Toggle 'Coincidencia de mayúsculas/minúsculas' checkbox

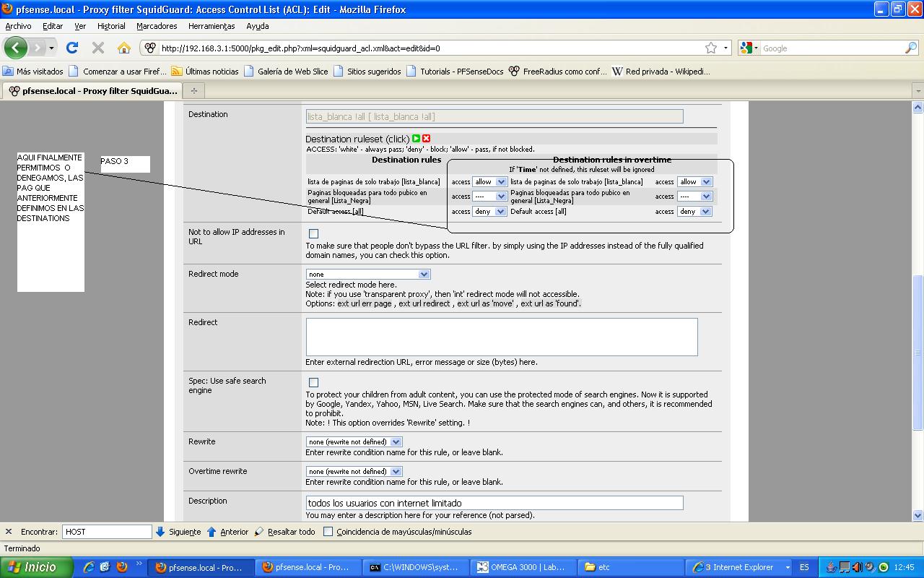tap(328, 532)
